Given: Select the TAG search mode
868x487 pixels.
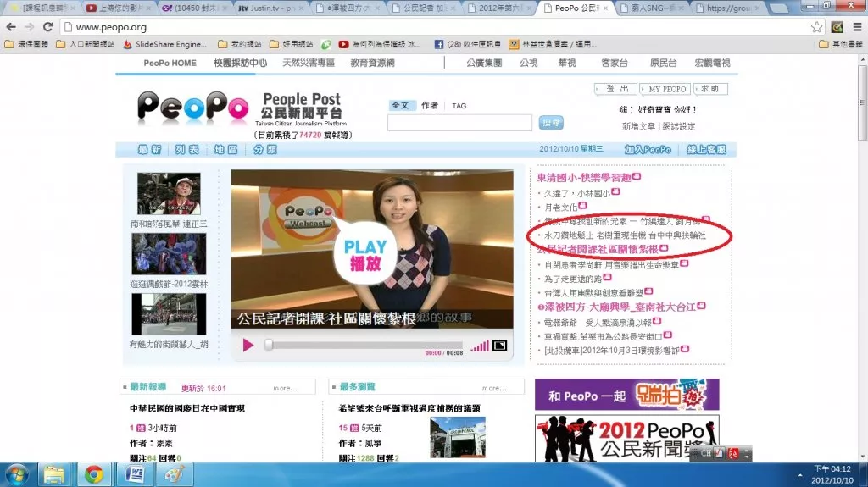Looking at the screenshot, I should click(x=459, y=106).
